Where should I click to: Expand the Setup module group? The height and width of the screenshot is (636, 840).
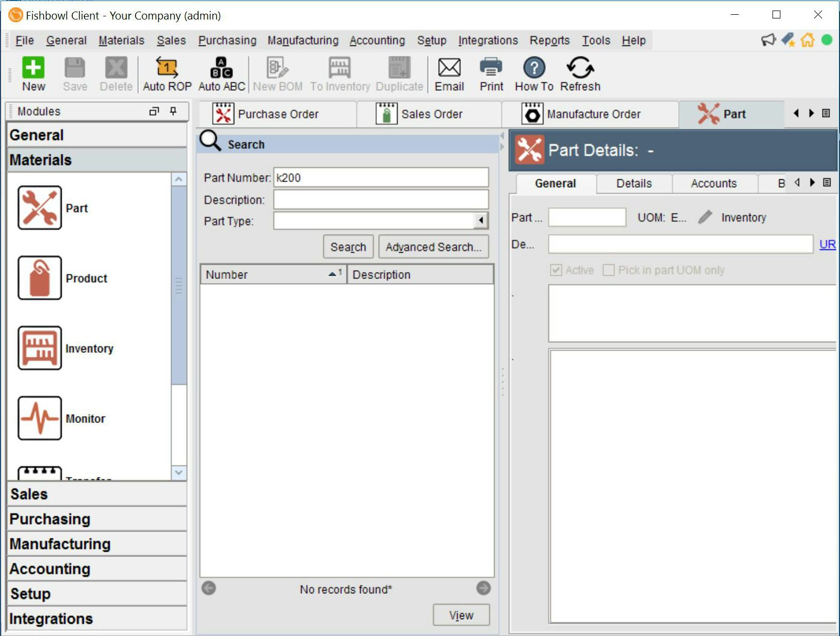pos(97,593)
